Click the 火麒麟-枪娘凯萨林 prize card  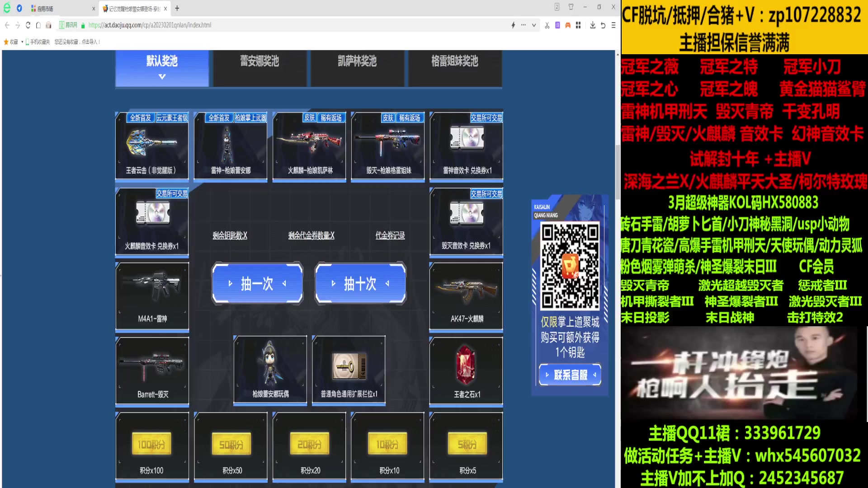click(309, 146)
